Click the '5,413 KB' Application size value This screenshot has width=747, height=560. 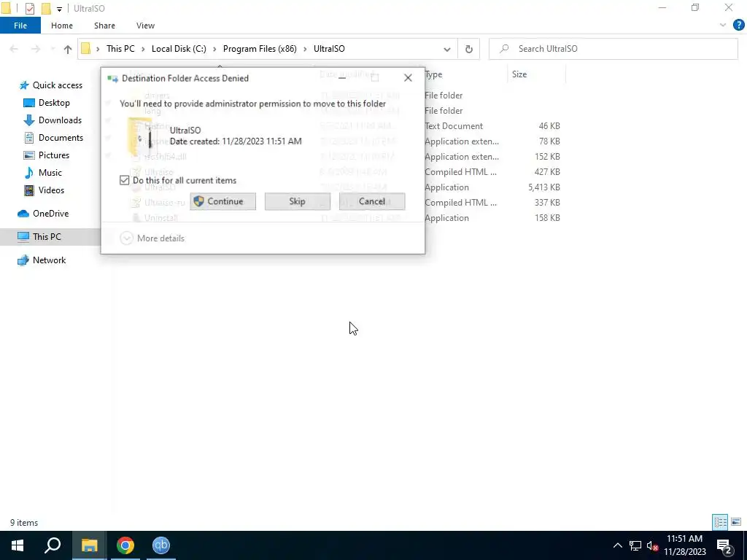[543, 187]
